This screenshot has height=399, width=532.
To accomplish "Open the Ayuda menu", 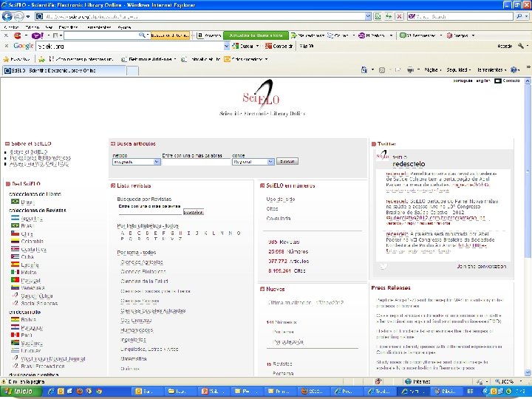I will coord(124,27).
